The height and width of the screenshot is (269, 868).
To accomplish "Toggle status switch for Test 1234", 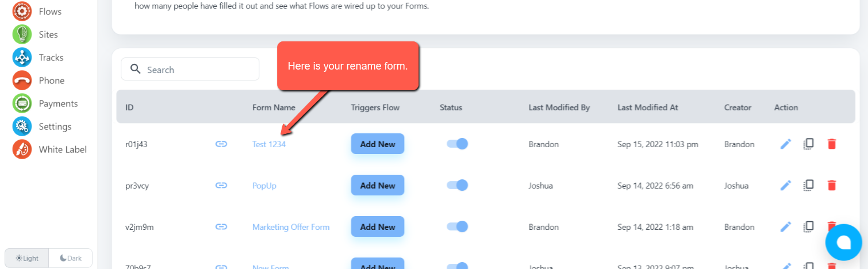I will tap(458, 144).
